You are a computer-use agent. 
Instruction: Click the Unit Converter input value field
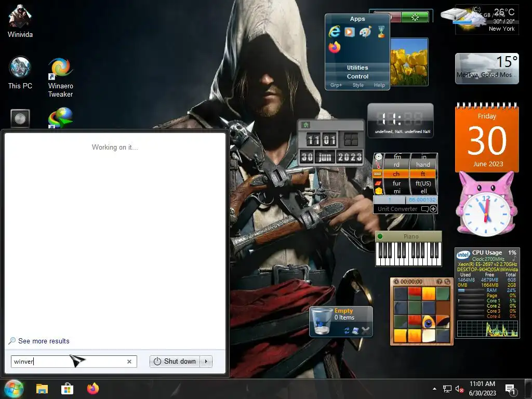(x=390, y=200)
